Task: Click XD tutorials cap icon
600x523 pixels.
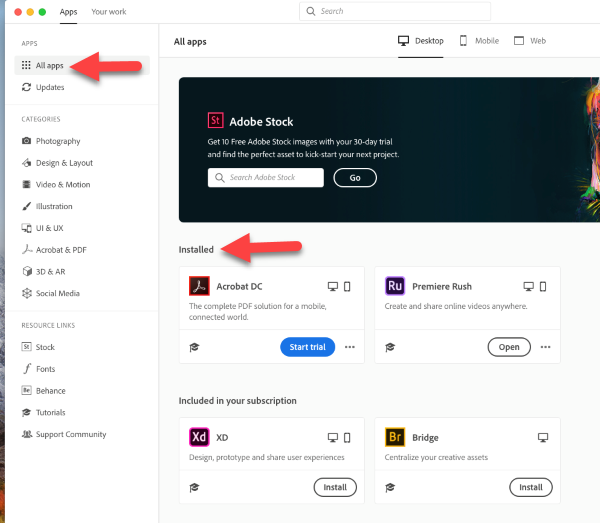Action: coord(194,487)
